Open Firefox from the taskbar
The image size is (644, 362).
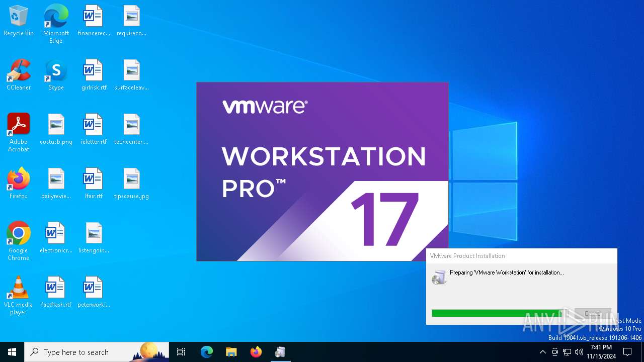point(256,352)
